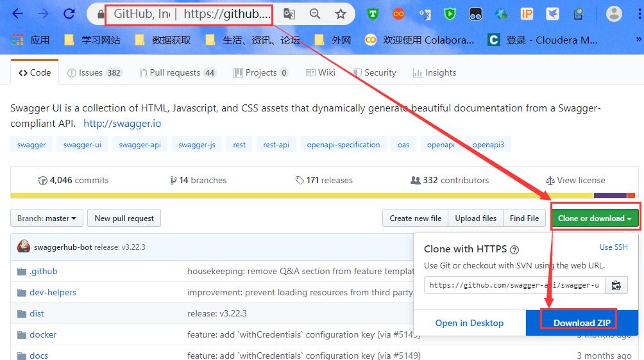The height and width of the screenshot is (360, 644).
Task: Open the Wiki tab
Action: click(x=321, y=72)
